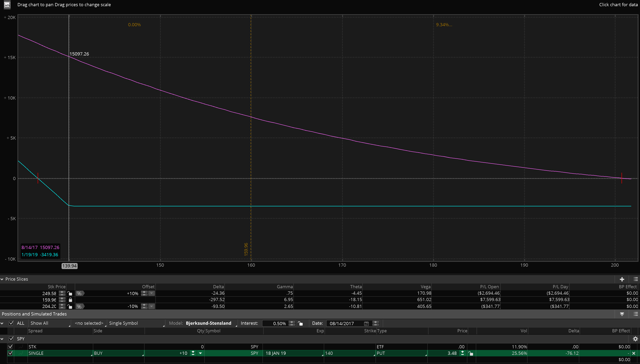Collapse the Price Slices section
The image size is (640, 364).
point(2,280)
